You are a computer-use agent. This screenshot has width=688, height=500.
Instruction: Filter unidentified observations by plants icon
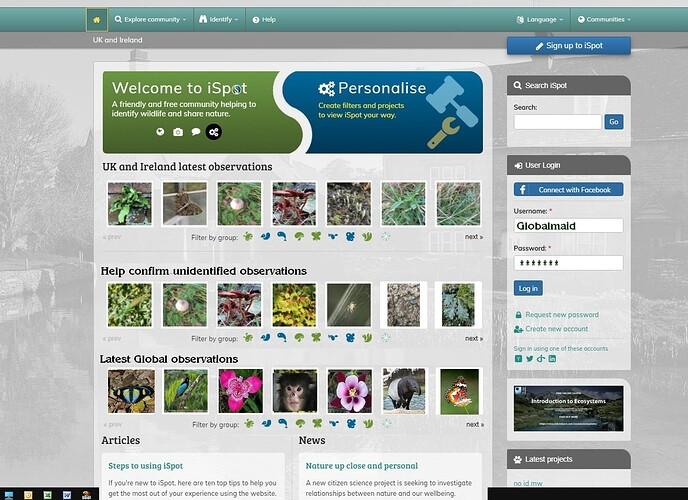pos(367,337)
